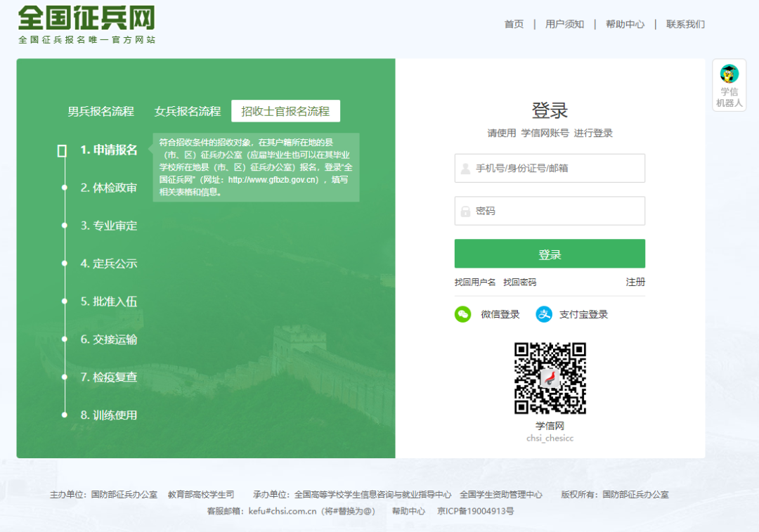Image resolution: width=759 pixels, height=532 pixels.
Task: Select the 男兵报名流程 tab
Action: (x=100, y=111)
